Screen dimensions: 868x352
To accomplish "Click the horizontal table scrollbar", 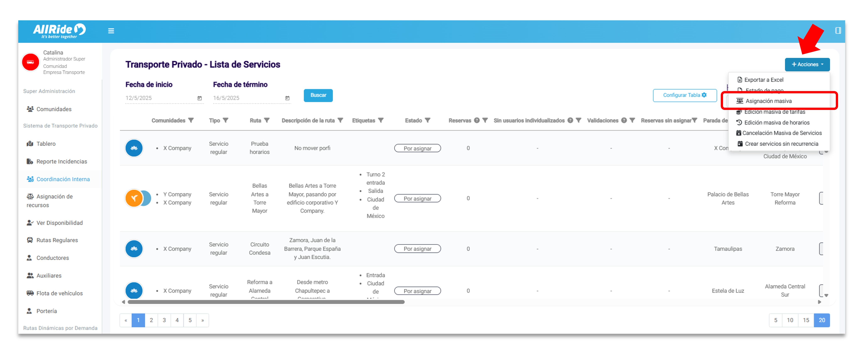I will tap(266, 302).
